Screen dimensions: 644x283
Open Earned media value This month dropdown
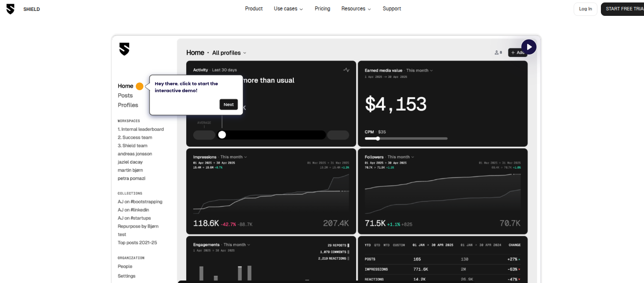[x=419, y=70]
